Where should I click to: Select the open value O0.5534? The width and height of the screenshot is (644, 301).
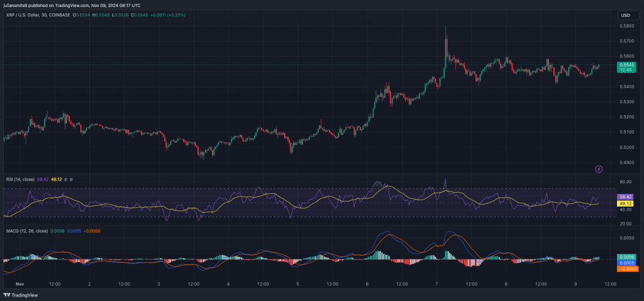[82, 15]
